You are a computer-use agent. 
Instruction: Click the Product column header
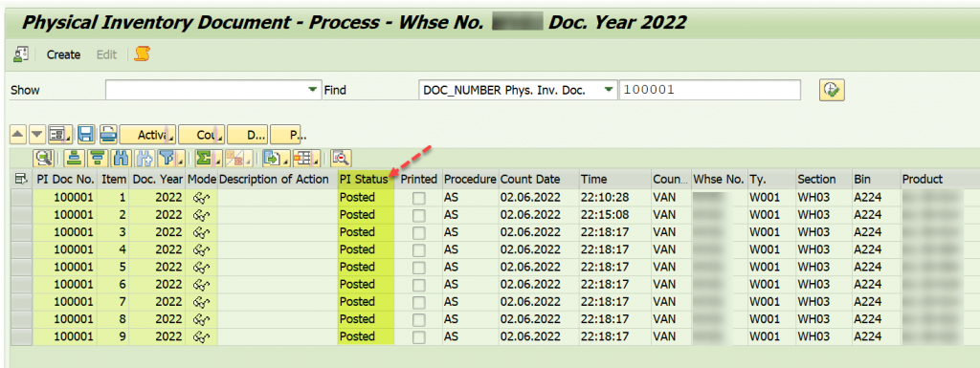click(x=940, y=180)
